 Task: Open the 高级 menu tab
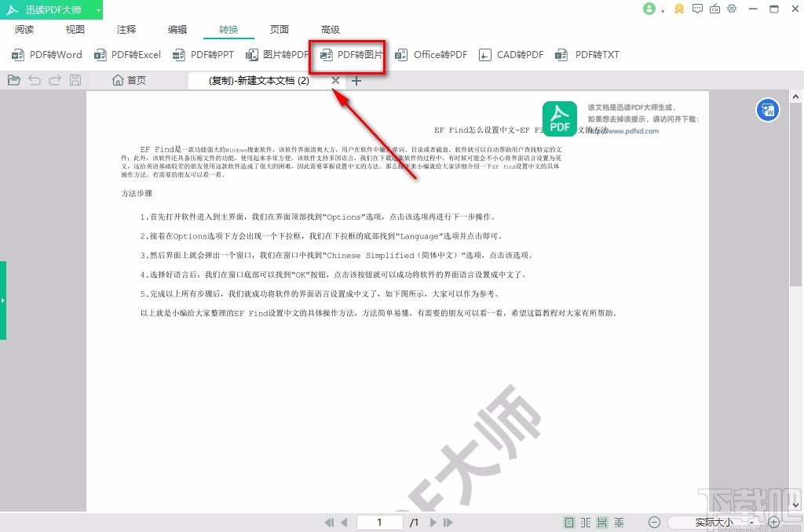tap(330, 29)
